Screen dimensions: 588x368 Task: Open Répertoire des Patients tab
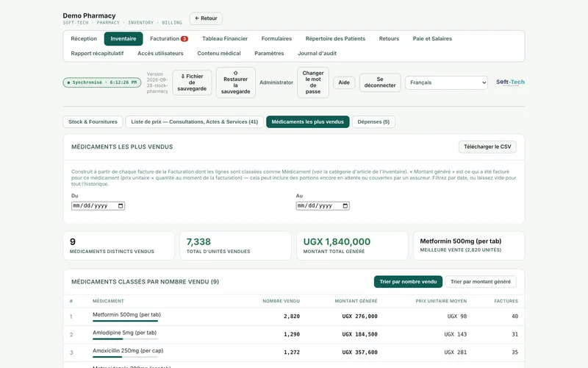tap(335, 39)
